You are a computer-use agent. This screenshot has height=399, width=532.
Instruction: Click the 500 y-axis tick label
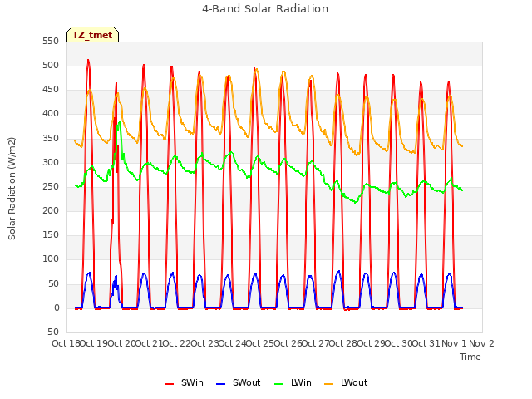(51, 66)
